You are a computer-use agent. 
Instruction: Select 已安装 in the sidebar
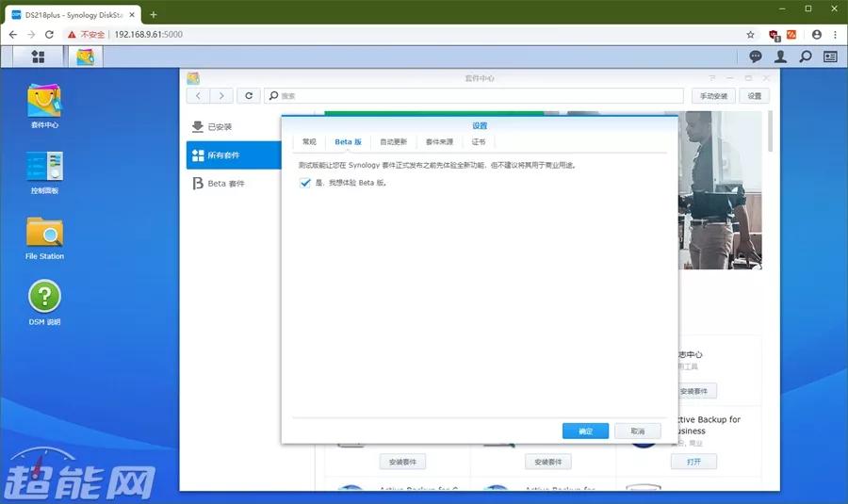[234, 126]
